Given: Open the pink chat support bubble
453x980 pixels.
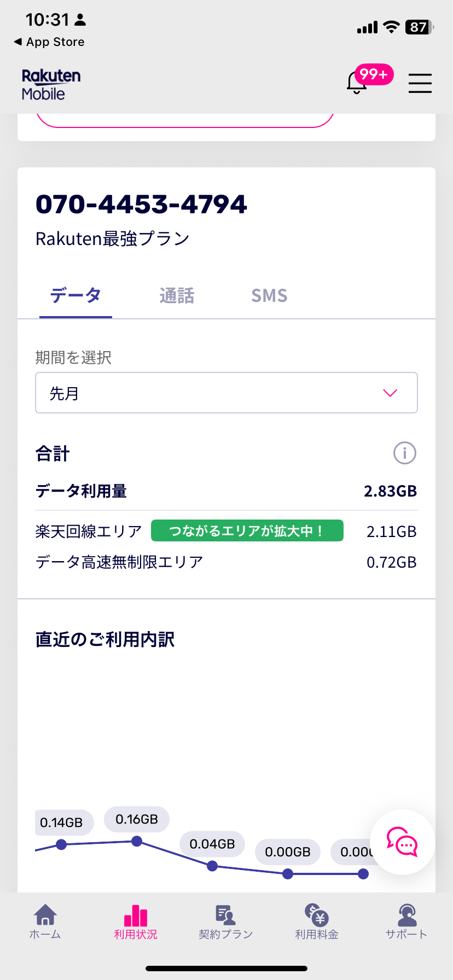Looking at the screenshot, I should (x=403, y=842).
